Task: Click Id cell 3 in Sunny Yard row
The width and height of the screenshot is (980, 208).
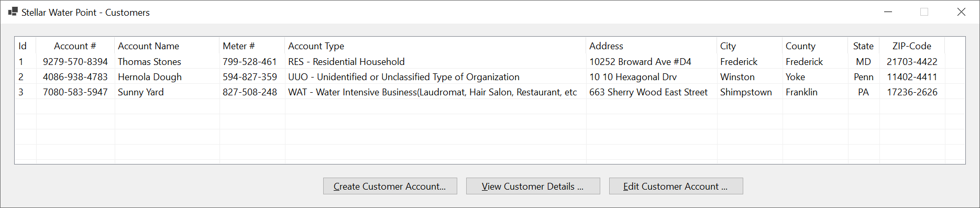Action: click(21, 92)
